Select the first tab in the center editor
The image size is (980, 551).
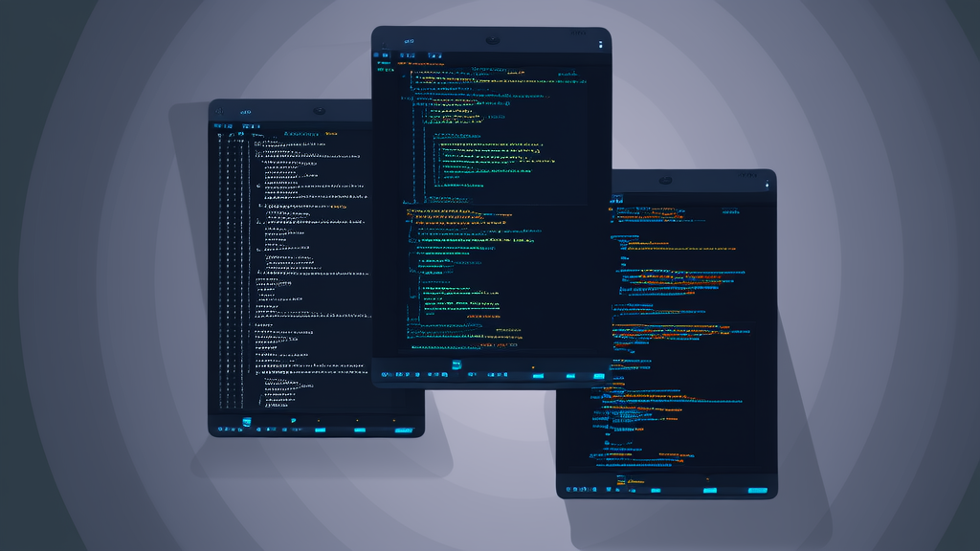point(408,56)
